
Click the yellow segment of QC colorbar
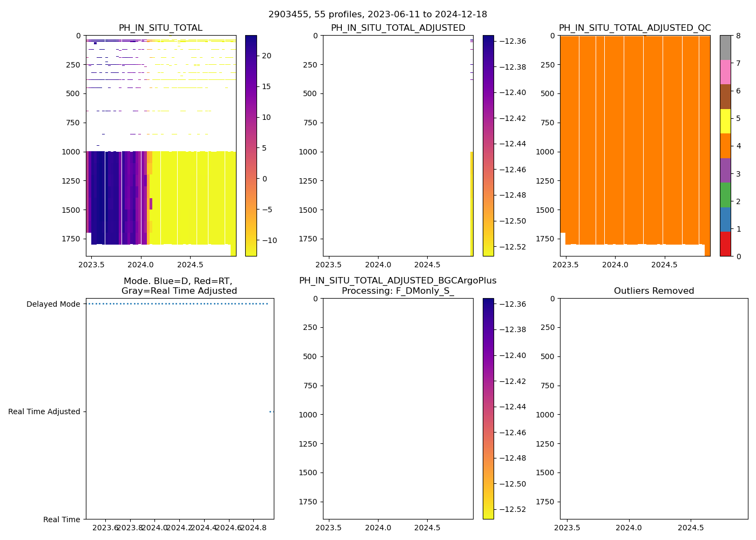[725, 122]
